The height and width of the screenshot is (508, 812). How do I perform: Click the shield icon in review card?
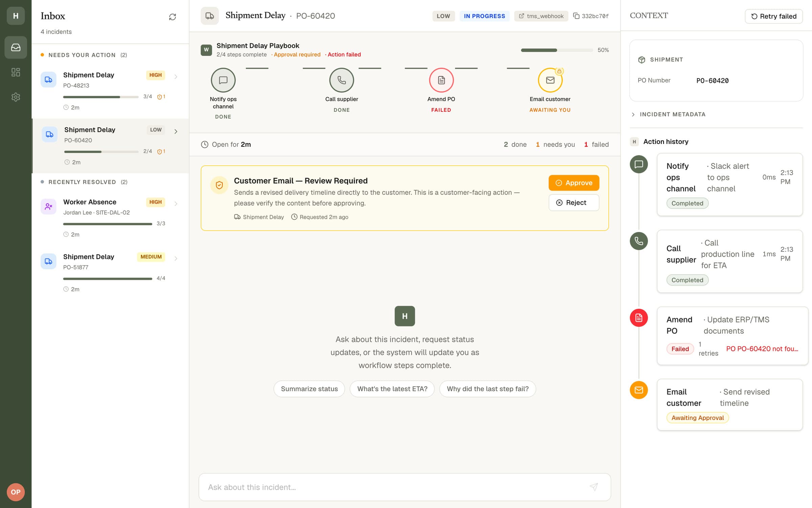coord(219,185)
